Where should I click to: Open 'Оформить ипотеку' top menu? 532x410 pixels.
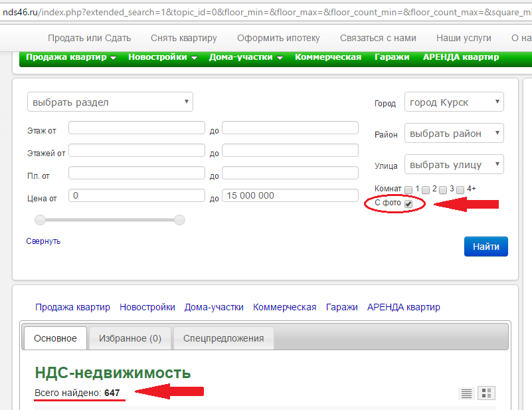[278, 38]
